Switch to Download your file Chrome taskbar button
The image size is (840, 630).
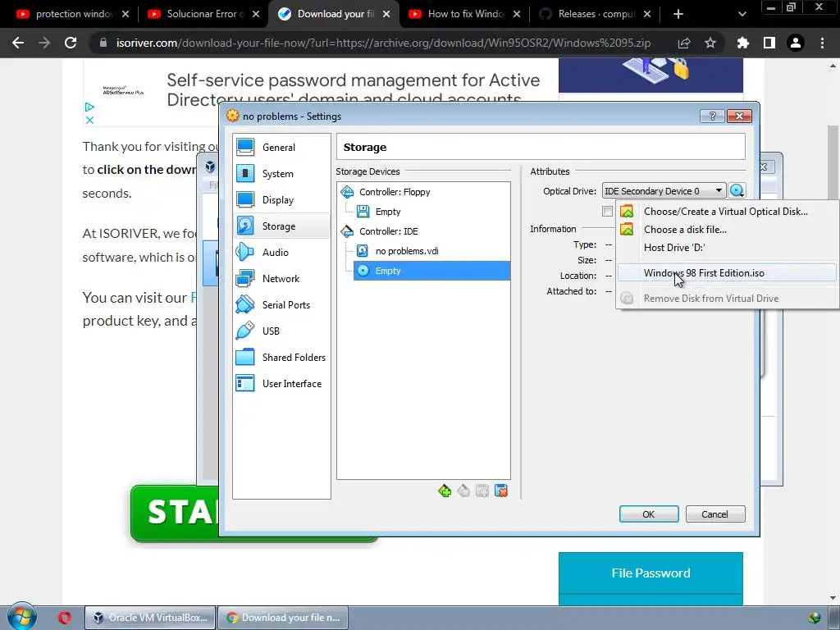pos(283,618)
